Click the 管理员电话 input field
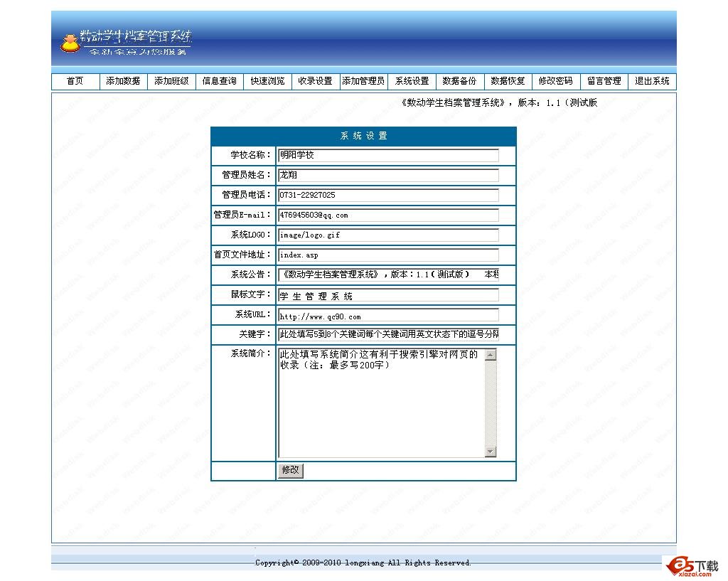The width and height of the screenshot is (728, 581). point(388,195)
